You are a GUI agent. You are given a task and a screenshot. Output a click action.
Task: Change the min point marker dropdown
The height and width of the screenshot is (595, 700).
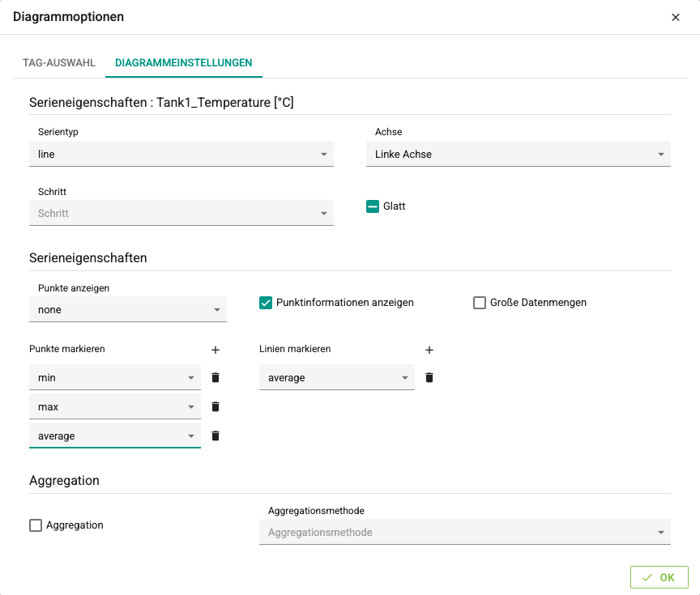(115, 378)
